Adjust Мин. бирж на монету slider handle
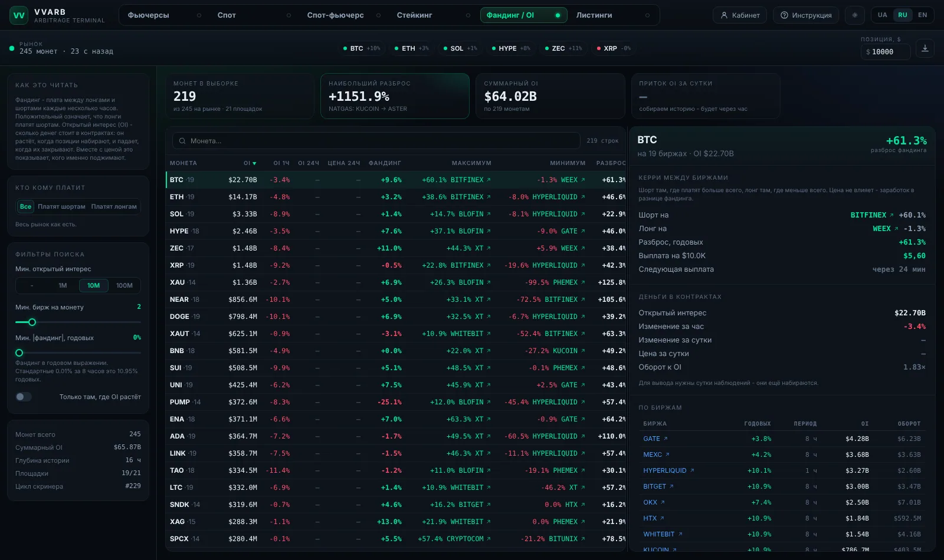Viewport: 944px width, 560px height. [x=32, y=322]
